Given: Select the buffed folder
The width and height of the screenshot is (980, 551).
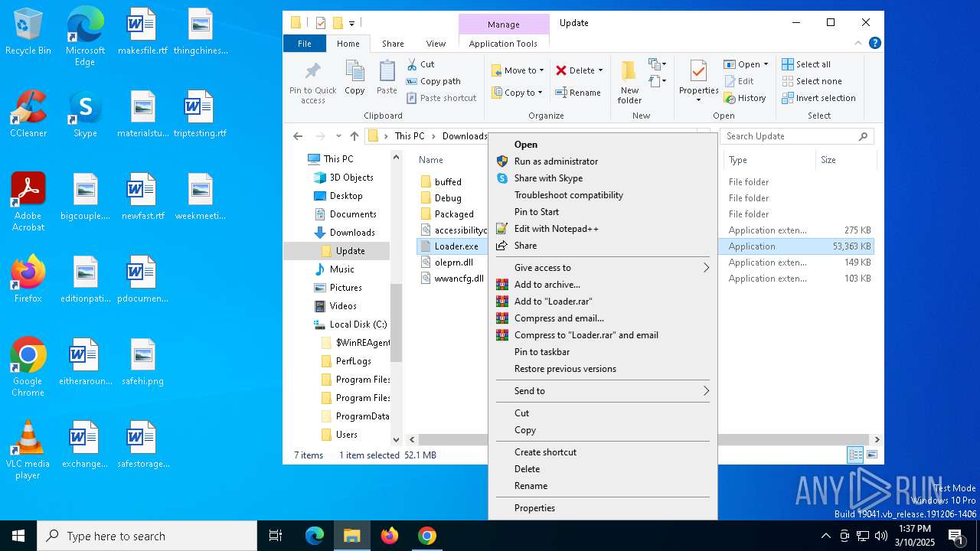Looking at the screenshot, I should click(x=448, y=182).
